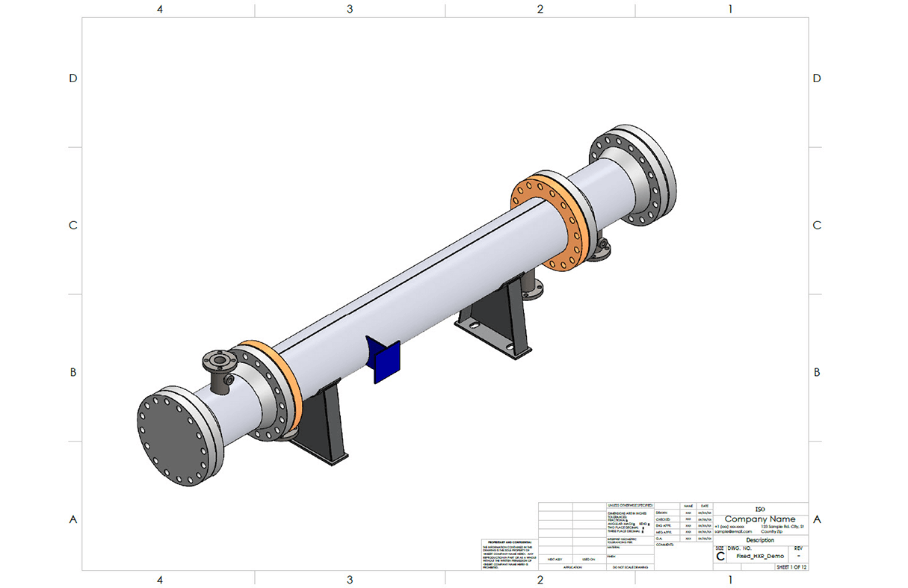Screen dimensions: 908x588
Task: Click the "Description" field label
Action: tap(760, 540)
